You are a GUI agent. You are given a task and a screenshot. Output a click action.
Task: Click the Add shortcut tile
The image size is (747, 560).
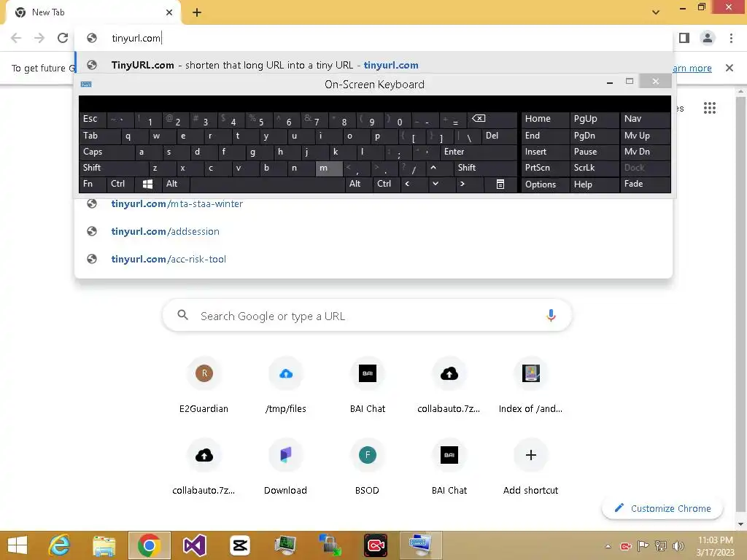[531, 467]
